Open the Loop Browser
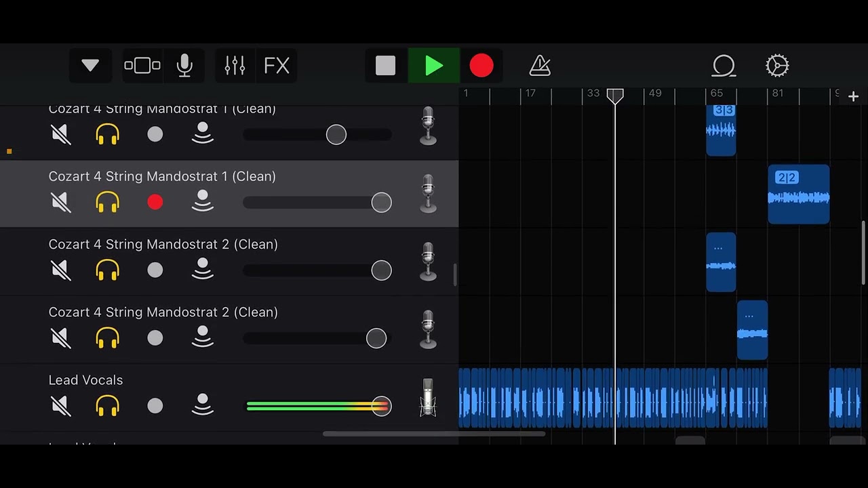The image size is (868, 488). tap(724, 66)
